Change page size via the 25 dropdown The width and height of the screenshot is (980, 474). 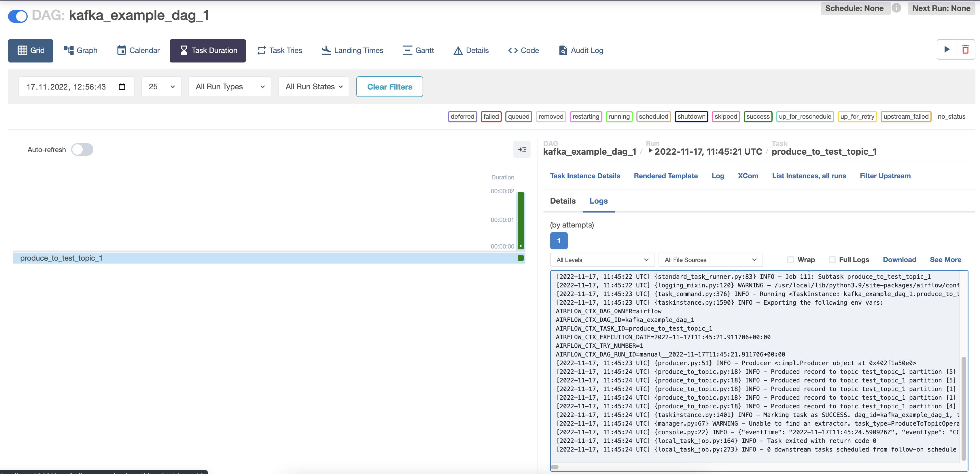click(161, 87)
